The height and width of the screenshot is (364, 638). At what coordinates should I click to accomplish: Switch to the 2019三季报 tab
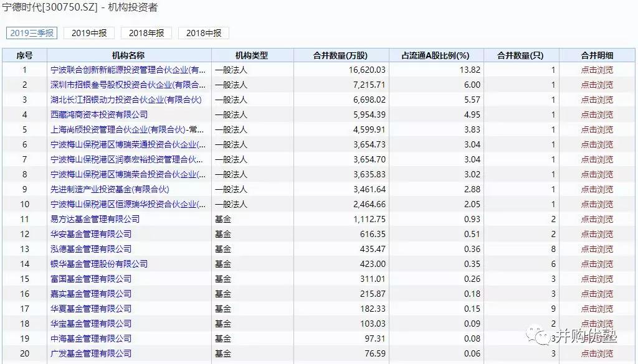pos(32,33)
